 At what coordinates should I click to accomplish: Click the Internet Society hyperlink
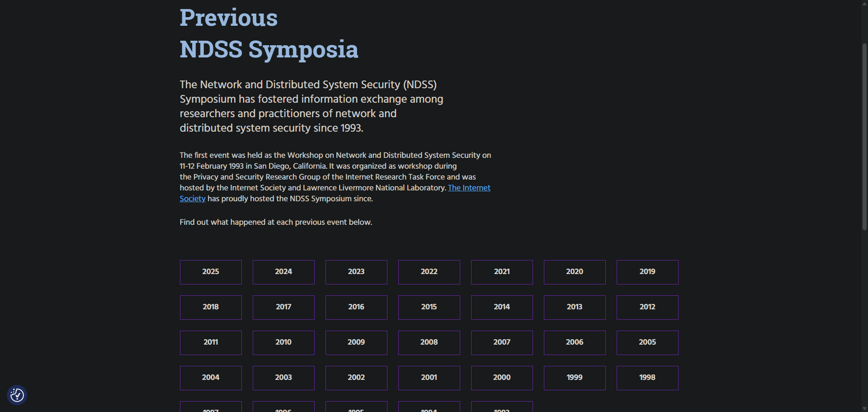(x=469, y=188)
